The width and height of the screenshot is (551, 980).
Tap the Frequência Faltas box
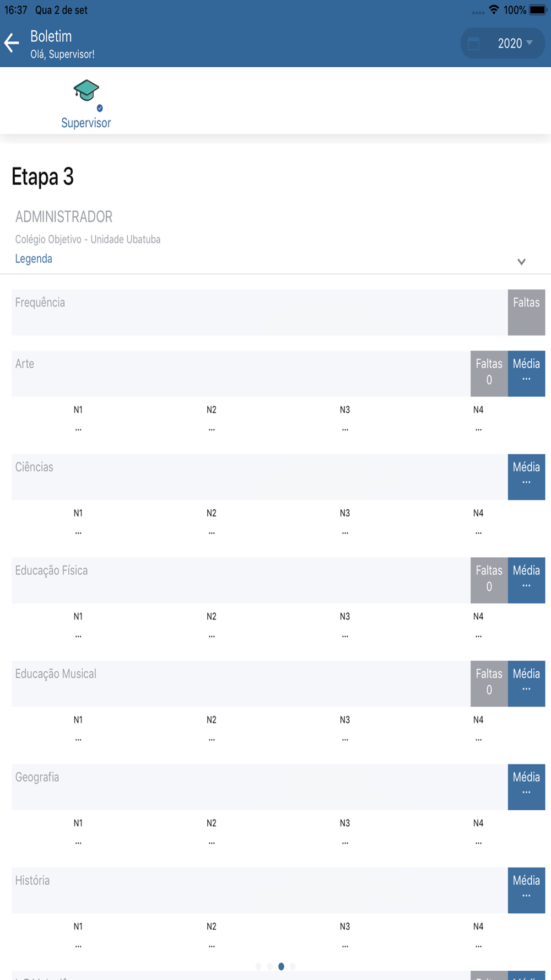526,312
